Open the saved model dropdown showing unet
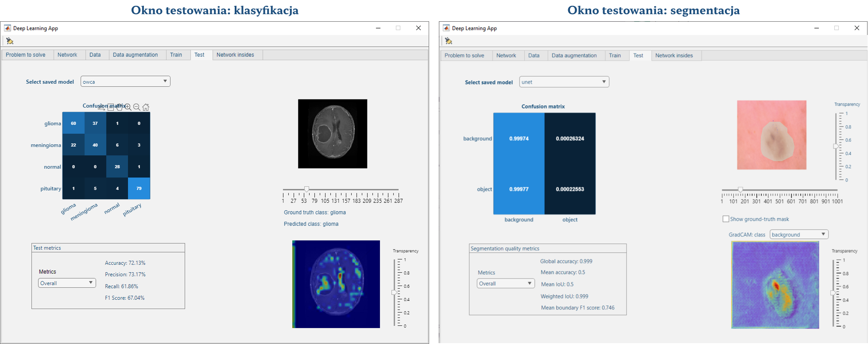This screenshot has width=868, height=344. pyautogui.click(x=564, y=82)
